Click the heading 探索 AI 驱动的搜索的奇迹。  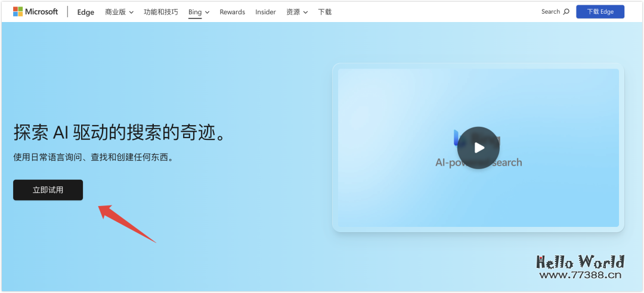(120, 133)
